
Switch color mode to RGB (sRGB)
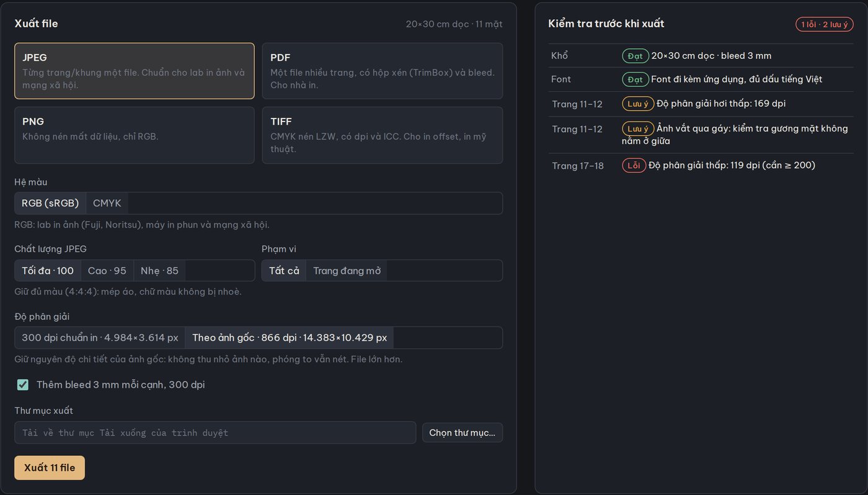click(50, 203)
